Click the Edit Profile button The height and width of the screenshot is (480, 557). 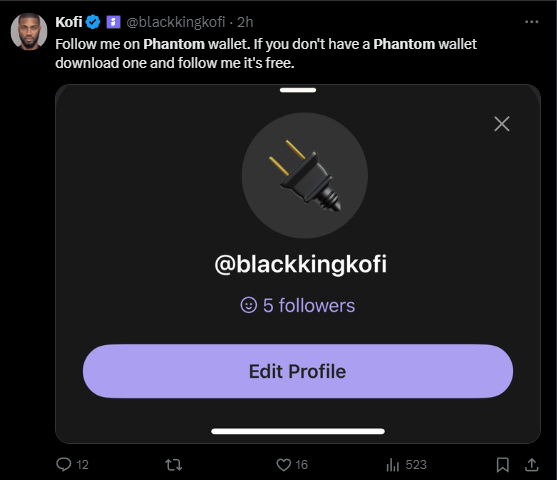point(298,371)
